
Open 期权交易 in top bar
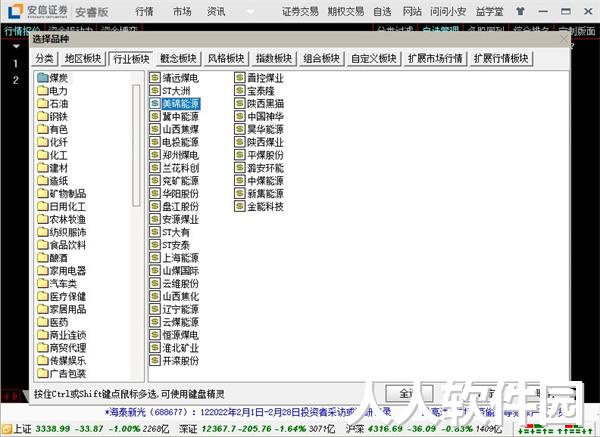click(346, 12)
